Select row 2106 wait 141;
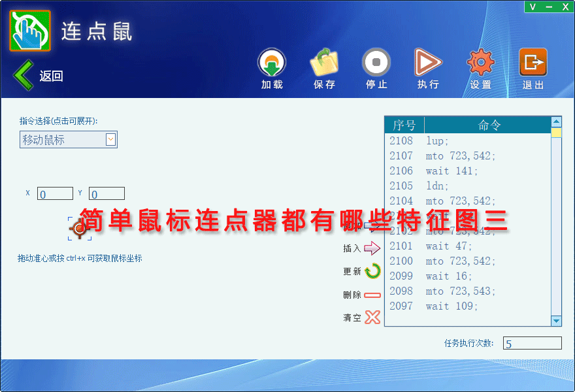This screenshot has width=575, height=392. [x=468, y=171]
